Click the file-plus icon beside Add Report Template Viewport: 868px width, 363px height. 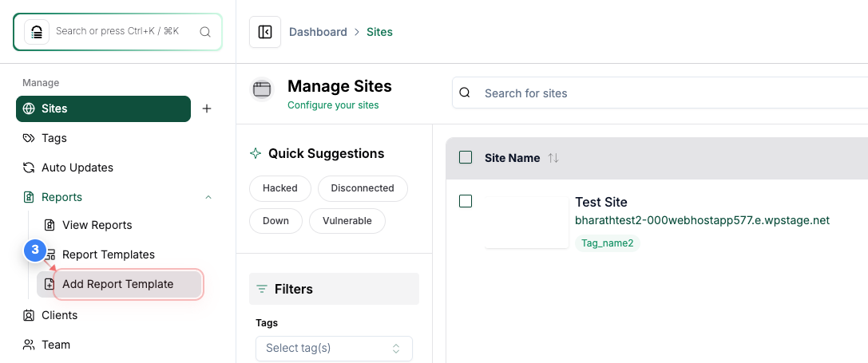50,285
